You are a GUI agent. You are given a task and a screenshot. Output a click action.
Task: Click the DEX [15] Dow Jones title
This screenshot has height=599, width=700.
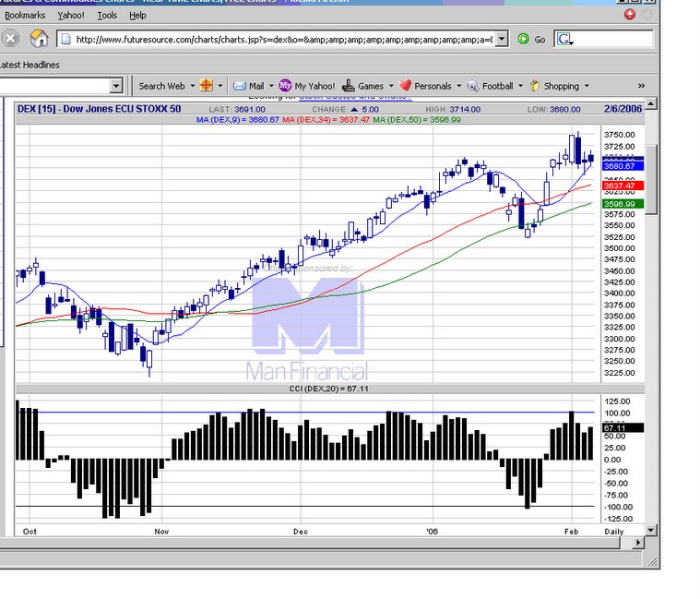point(99,109)
